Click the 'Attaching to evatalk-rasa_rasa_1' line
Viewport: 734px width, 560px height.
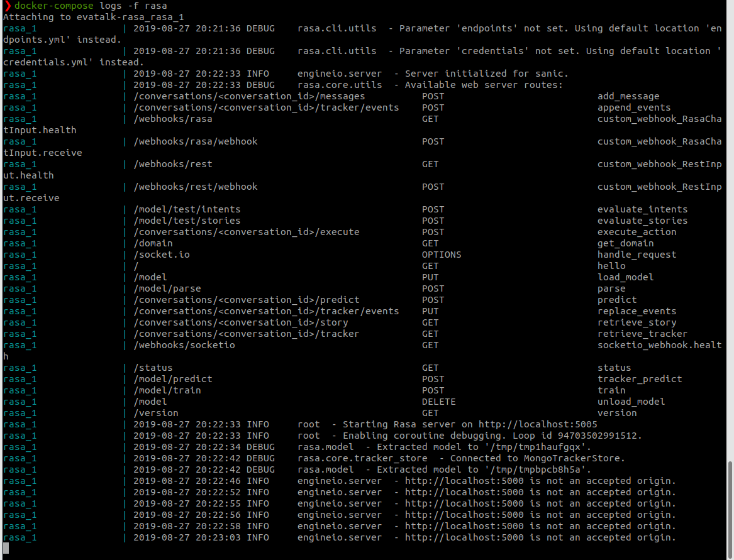pyautogui.click(x=88, y=17)
